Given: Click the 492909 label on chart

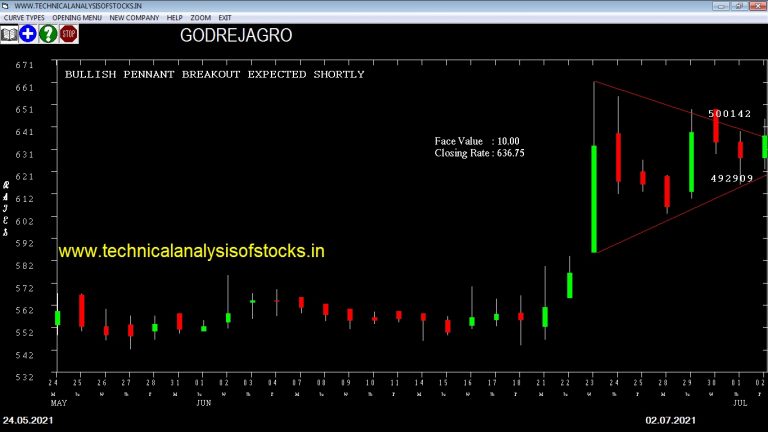Looking at the screenshot, I should 732,178.
